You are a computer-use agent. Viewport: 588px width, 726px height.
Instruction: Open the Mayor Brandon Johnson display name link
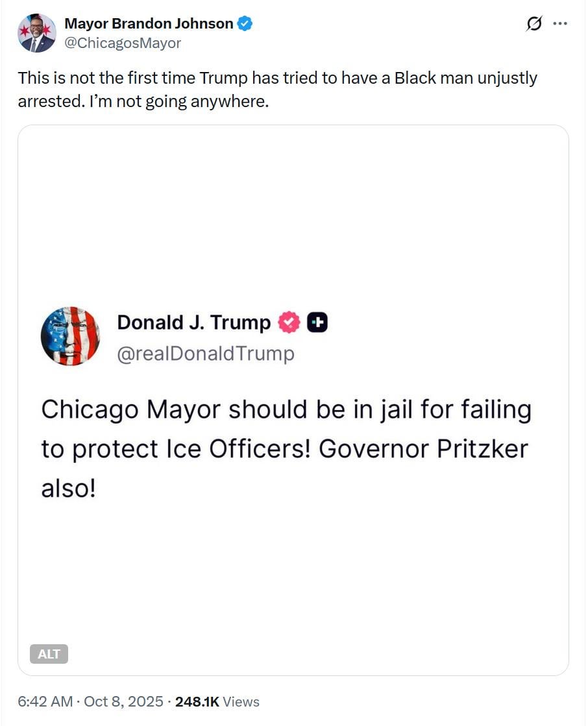[x=149, y=24]
